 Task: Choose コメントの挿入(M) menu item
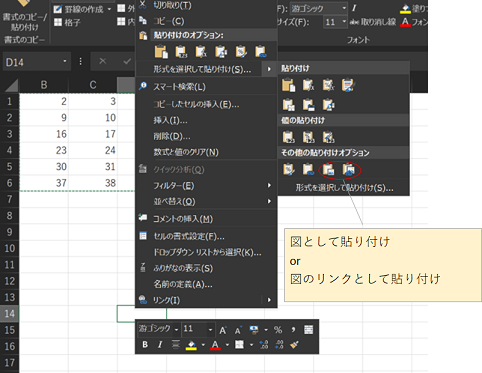tap(206, 219)
